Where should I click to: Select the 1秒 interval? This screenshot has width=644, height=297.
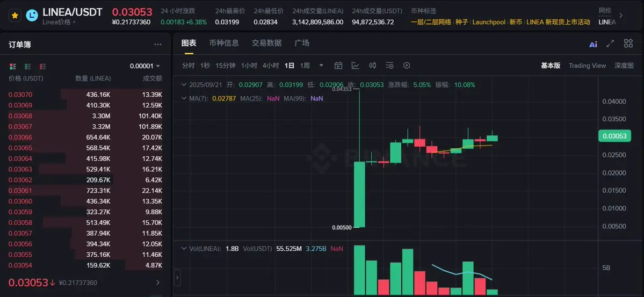click(205, 66)
